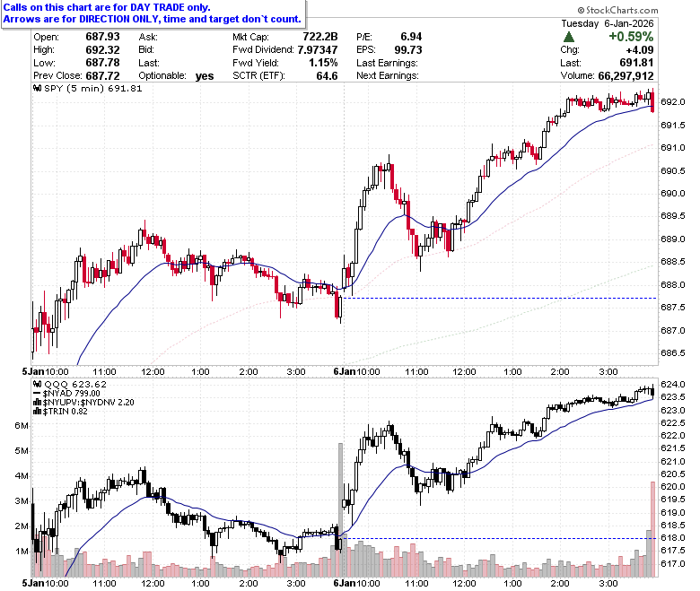Click the bar icon next to $NYUPV:$NYDNV
Image resolution: width=700 pixels, height=591 pixels.
[38, 403]
